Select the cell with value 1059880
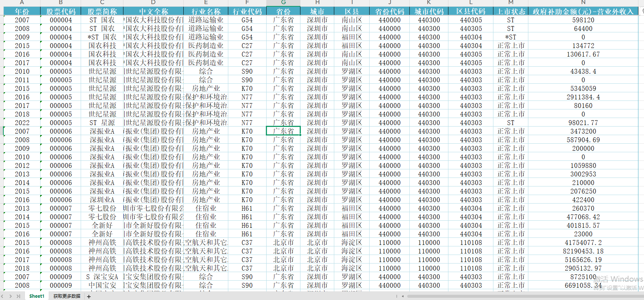Screen dimensions: 644x300 tap(583, 166)
